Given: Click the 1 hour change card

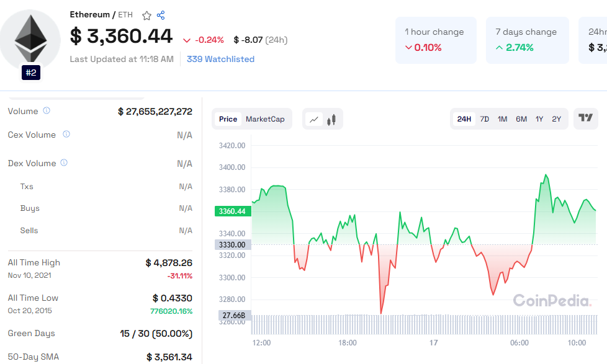Looking at the screenshot, I should 436,40.
